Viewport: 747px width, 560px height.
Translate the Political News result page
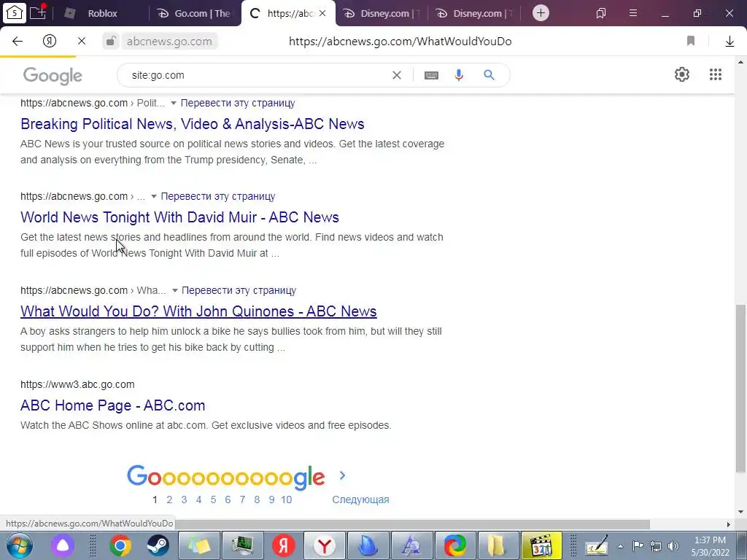tap(238, 103)
